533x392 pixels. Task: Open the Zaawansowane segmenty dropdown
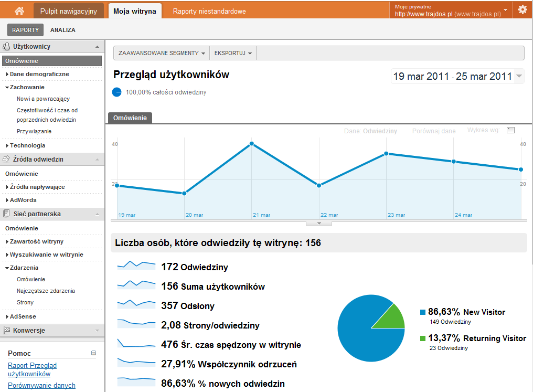[162, 53]
